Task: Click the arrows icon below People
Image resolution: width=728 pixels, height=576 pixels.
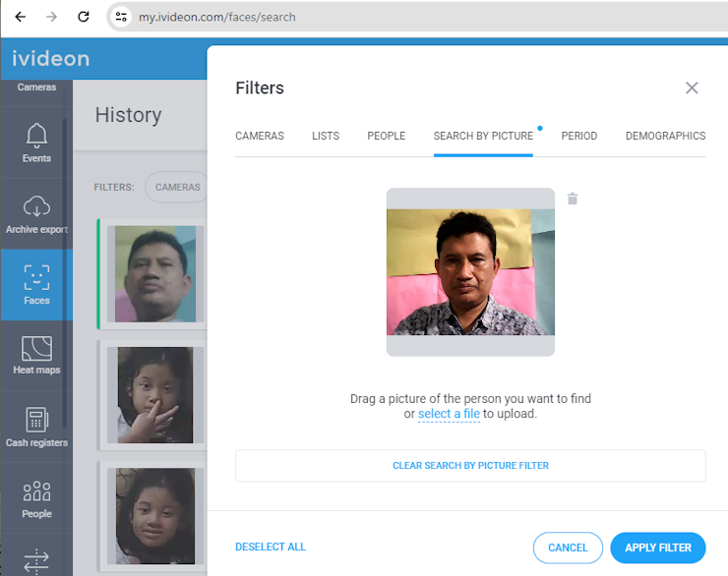Action: pyautogui.click(x=36, y=559)
